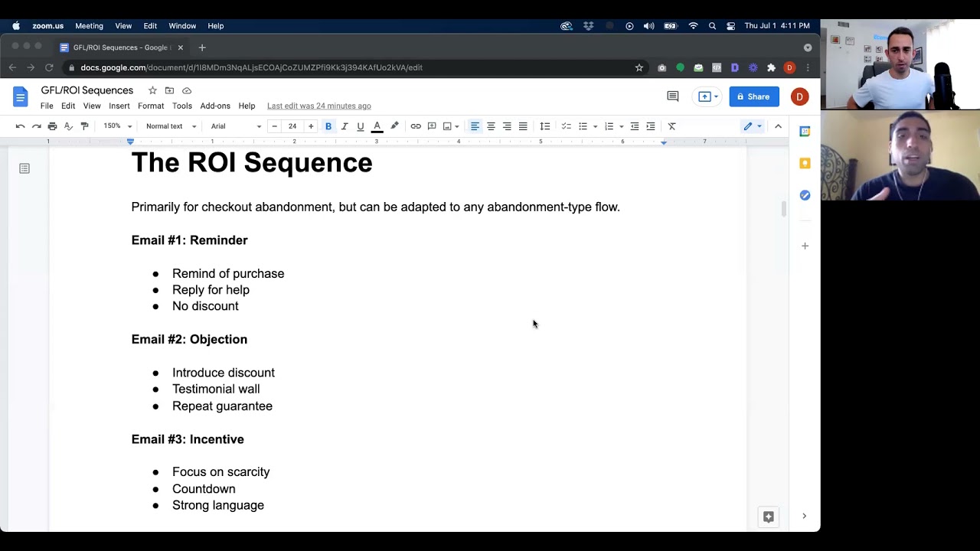The height and width of the screenshot is (551, 980).
Task: Click the clear formatting icon
Action: (x=672, y=126)
